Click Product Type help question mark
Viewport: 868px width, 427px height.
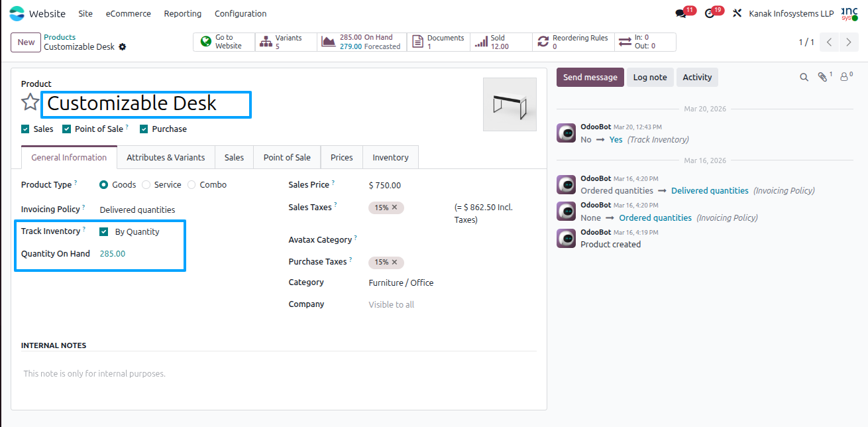pos(76,183)
